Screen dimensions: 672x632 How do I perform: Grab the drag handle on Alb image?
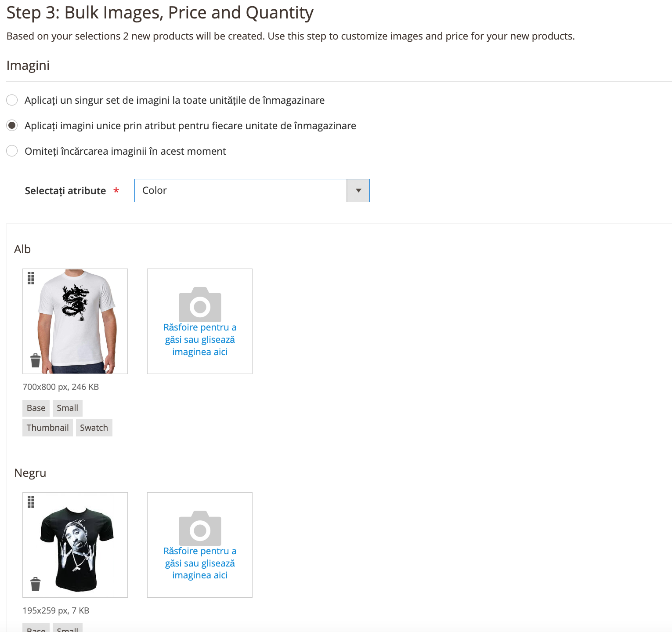click(31, 278)
